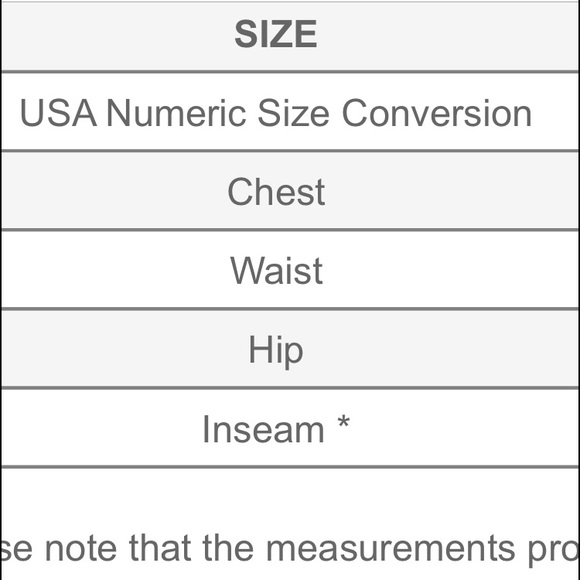Select the Chest row label

coord(276,191)
